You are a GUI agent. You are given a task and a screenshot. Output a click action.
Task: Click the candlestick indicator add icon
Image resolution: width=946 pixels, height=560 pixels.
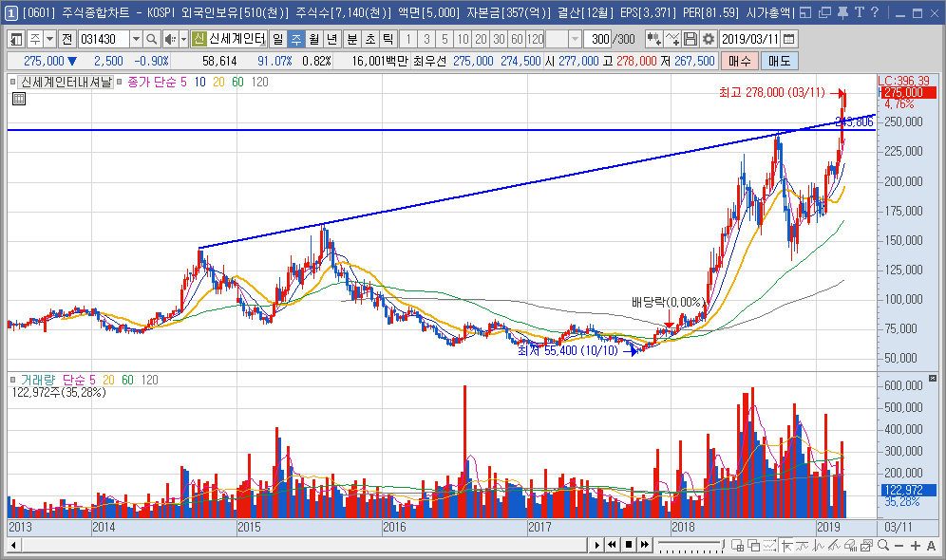(654, 39)
